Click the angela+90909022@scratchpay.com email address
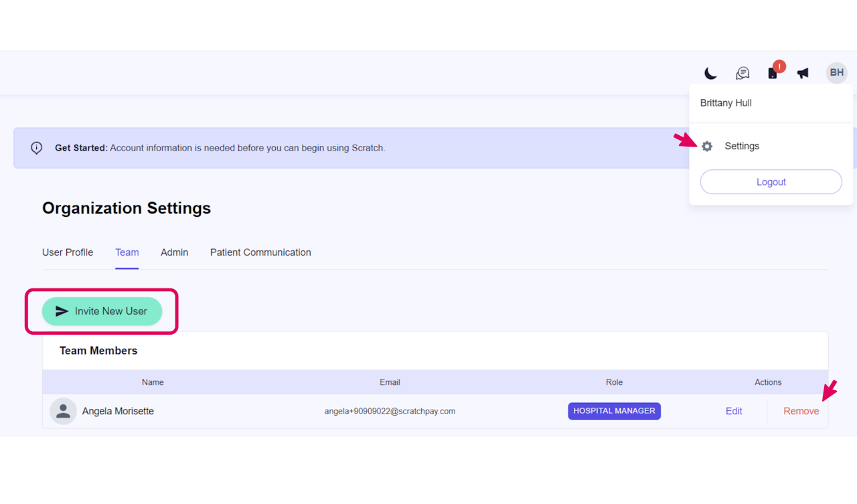Image resolution: width=857 pixels, height=504 pixels. (x=390, y=411)
